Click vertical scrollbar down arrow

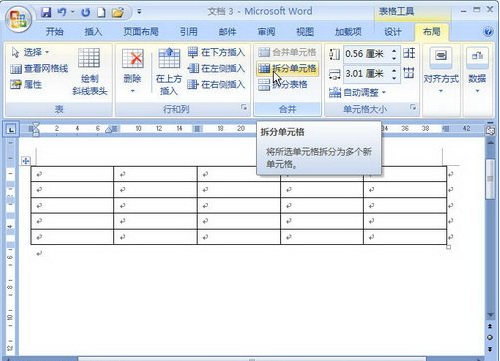pos(490,315)
